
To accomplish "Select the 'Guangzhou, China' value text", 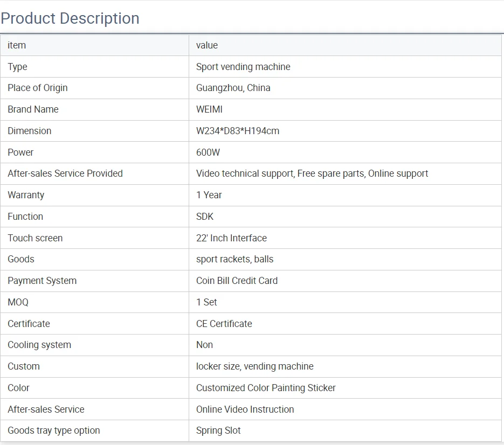I will [x=233, y=88].
